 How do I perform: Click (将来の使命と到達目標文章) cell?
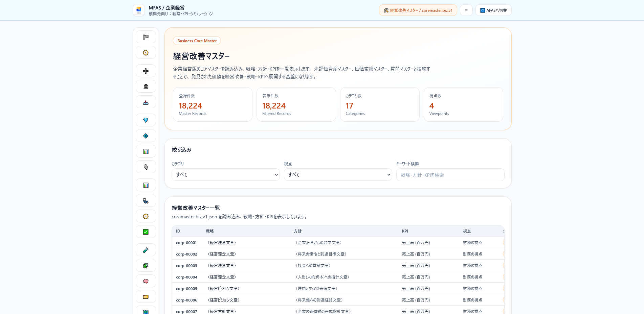[x=321, y=254]
